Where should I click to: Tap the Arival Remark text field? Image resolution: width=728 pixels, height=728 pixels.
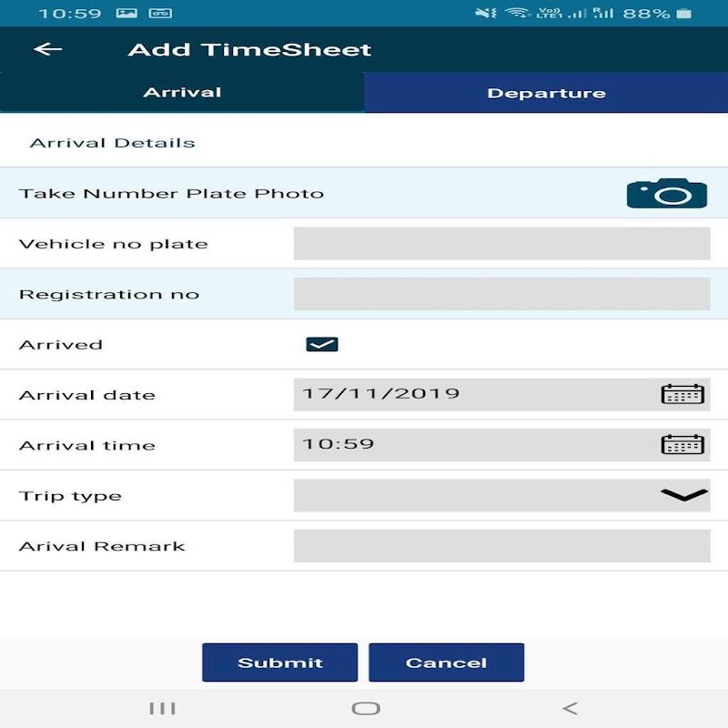pyautogui.click(x=501, y=546)
